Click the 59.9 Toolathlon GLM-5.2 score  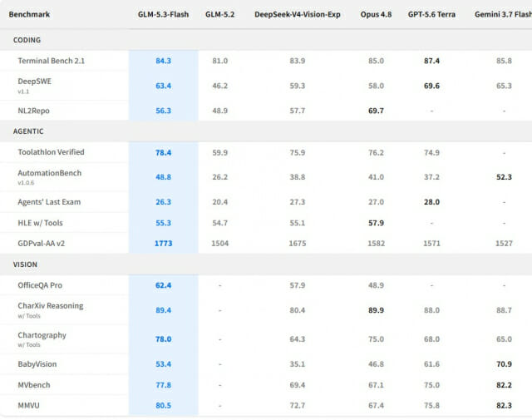click(219, 153)
